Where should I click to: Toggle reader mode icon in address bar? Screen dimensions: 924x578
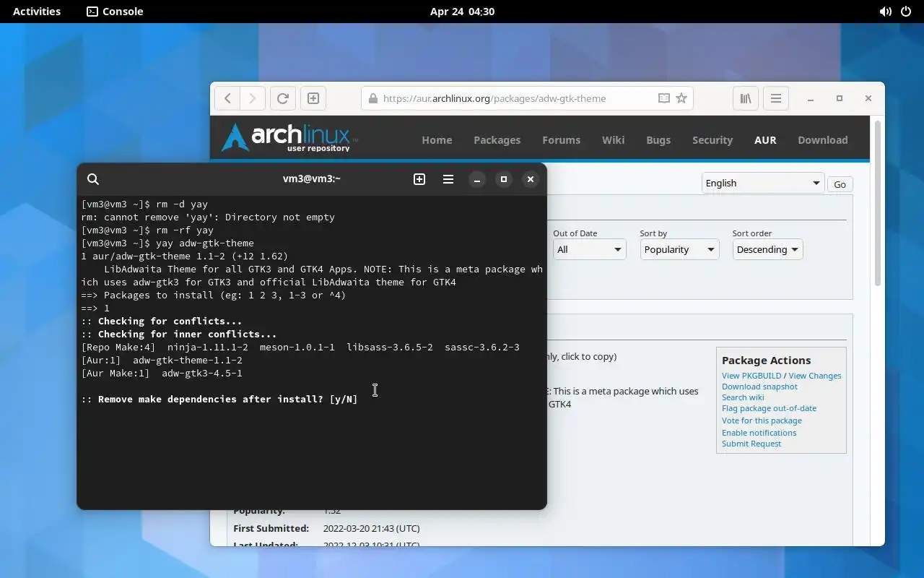[x=663, y=98]
